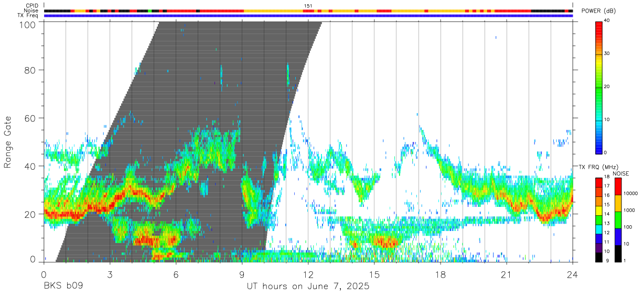This screenshot has width=644, height=297.
Task: Click the UT hours axis label '15'
Action: (x=374, y=274)
